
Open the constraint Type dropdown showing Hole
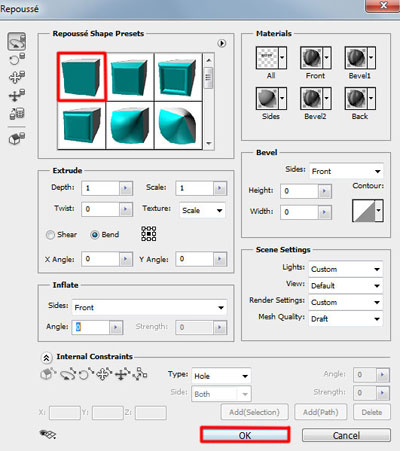(x=221, y=376)
